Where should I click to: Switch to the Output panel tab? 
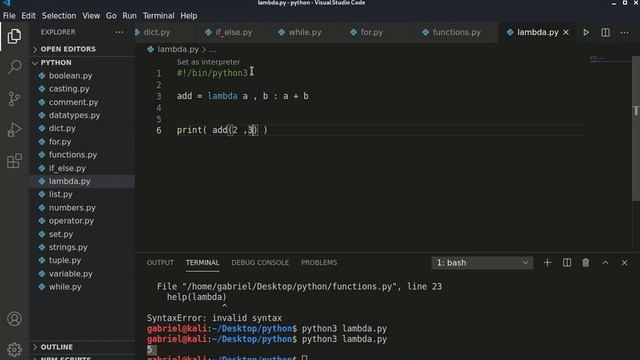coord(160,263)
